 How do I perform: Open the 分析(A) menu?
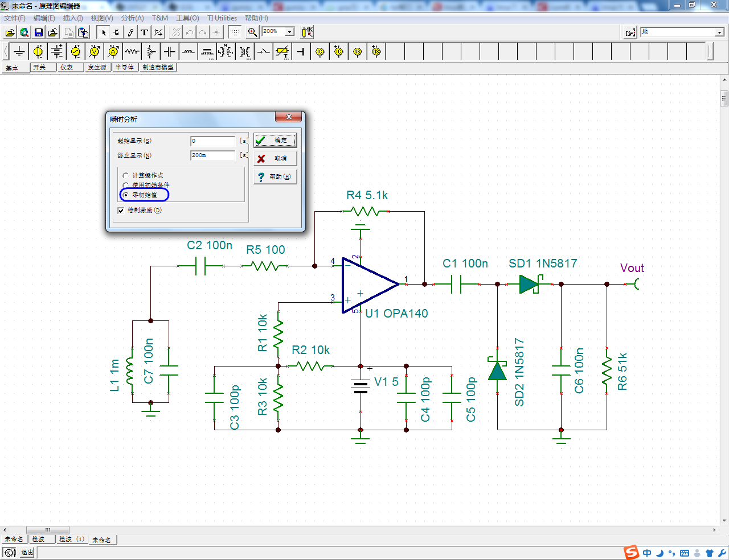pos(132,18)
